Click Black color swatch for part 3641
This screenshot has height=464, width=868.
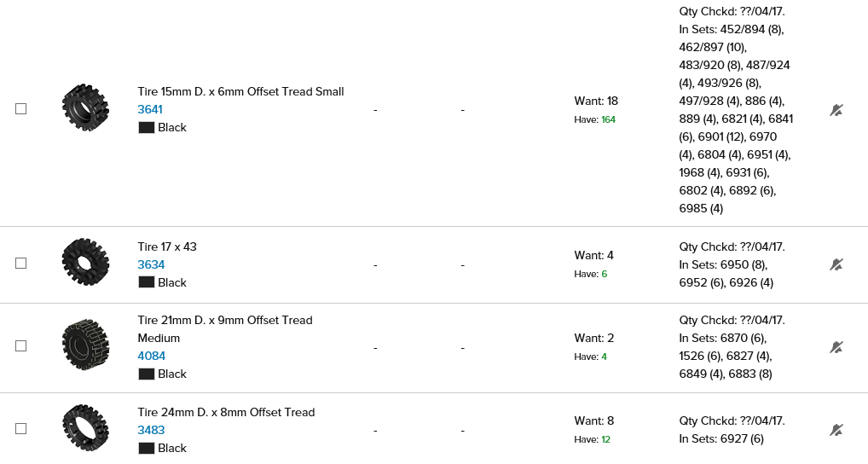coord(146,127)
